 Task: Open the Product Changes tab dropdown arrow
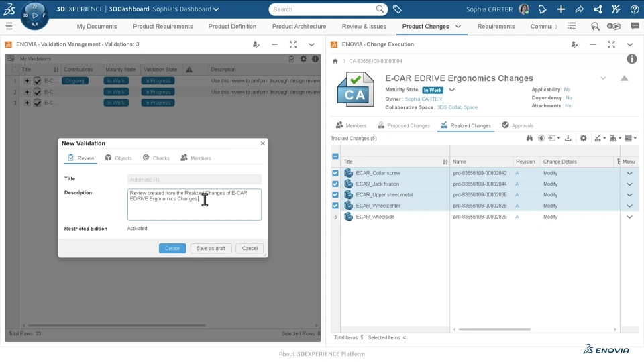click(458, 26)
